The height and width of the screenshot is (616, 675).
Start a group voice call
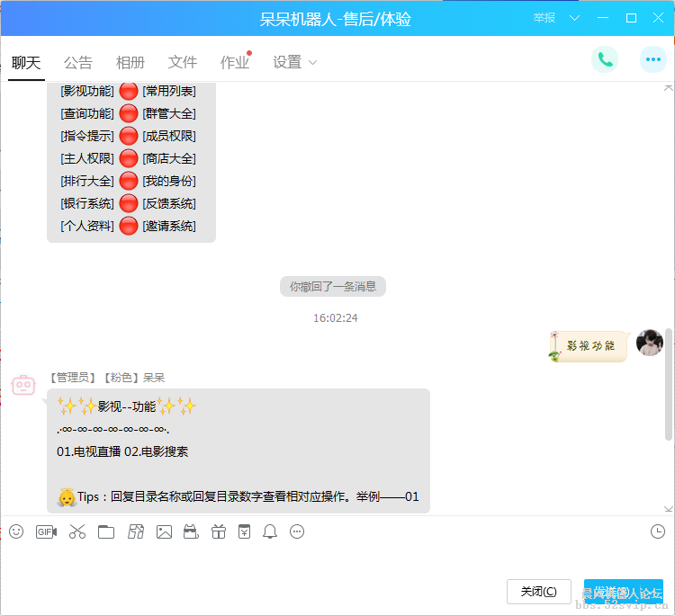(605, 59)
